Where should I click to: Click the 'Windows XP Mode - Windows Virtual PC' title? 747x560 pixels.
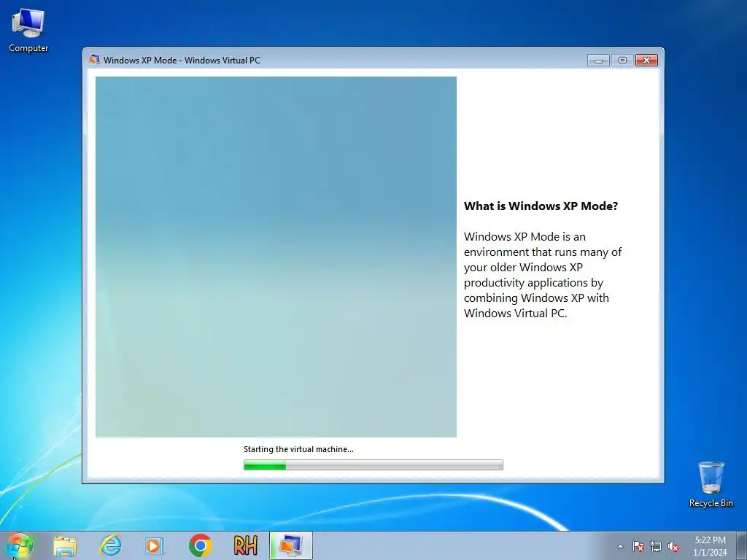pyautogui.click(x=182, y=60)
